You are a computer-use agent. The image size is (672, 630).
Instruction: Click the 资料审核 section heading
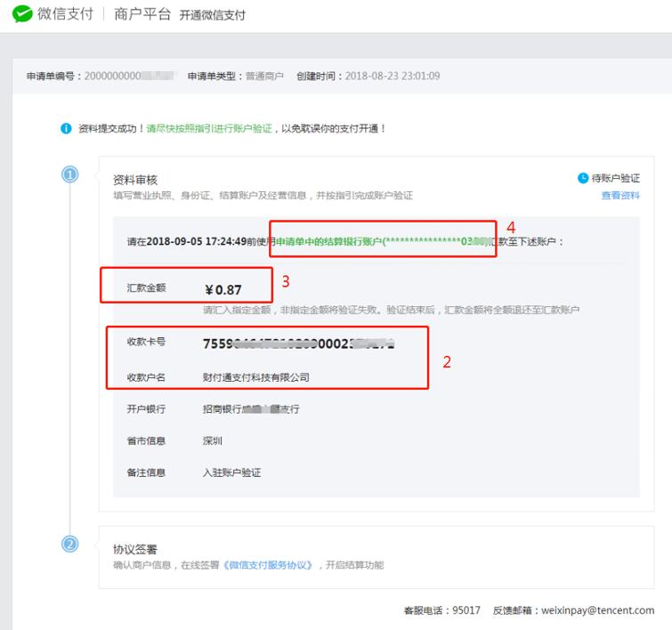click(x=135, y=180)
